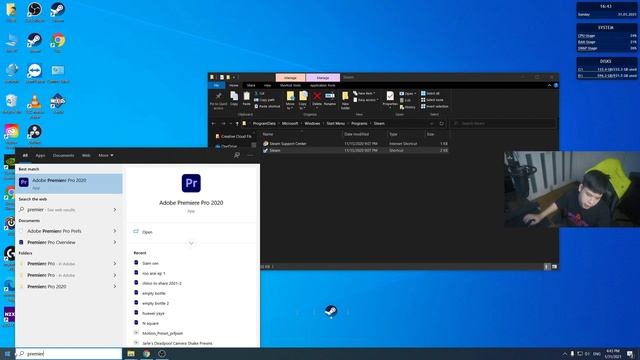640x360 pixels.
Task: Click Select none in Explorer ribbon
Action: 432,100
